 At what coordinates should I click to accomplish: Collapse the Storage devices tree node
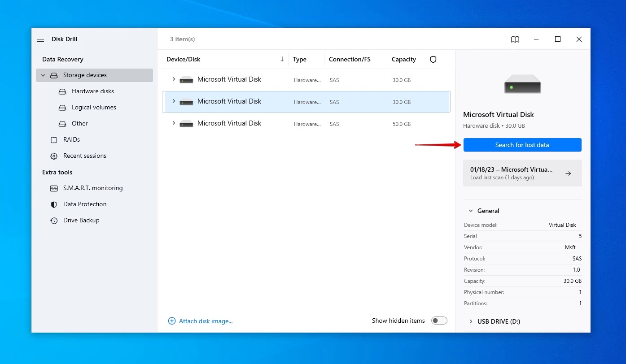[44, 75]
